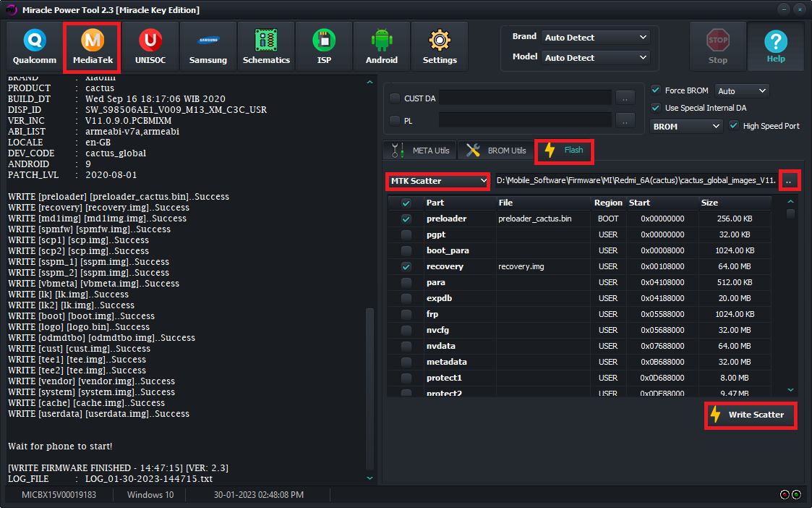
Task: Click the scatter file path field
Action: click(x=636, y=180)
